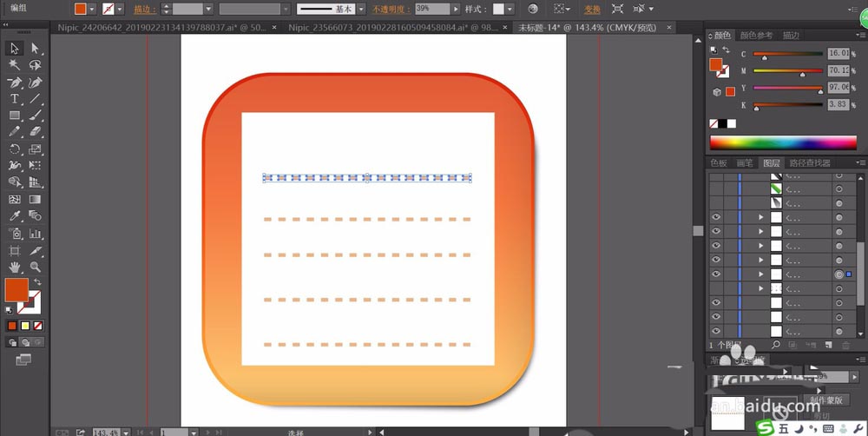Select the Eraser tool

pos(35,132)
